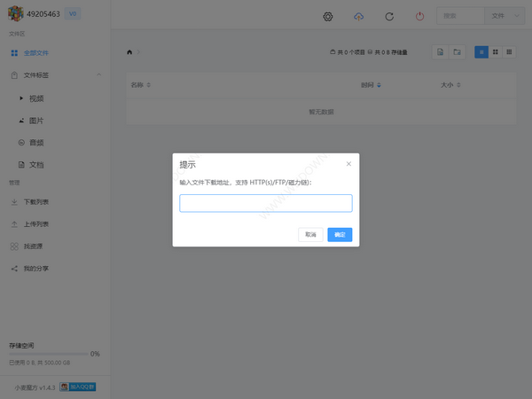Image resolution: width=532 pixels, height=399 pixels.
Task: Click the 确定 button
Action: [340, 235]
